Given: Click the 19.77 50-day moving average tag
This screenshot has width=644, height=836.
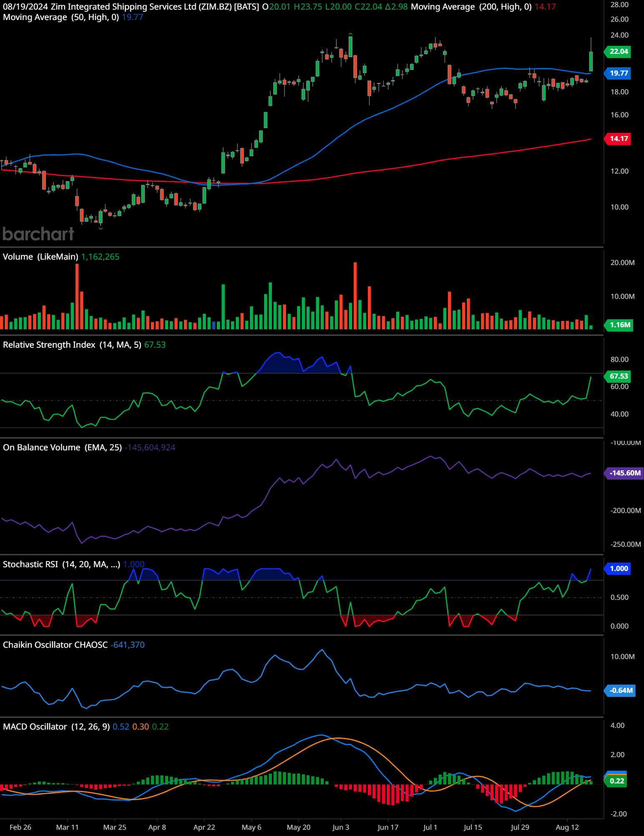Looking at the screenshot, I should pos(618,73).
